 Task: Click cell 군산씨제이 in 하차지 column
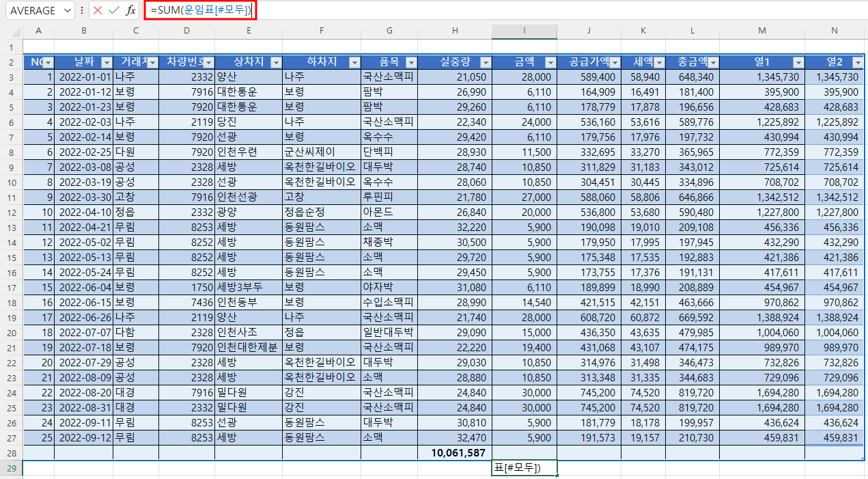pyautogui.click(x=322, y=152)
